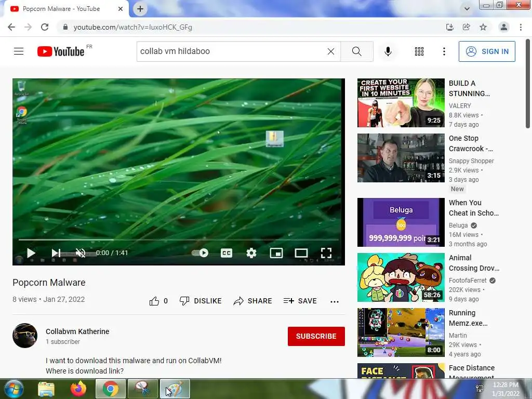Click the red SUBSCRIBE button
532x399 pixels.
pyautogui.click(x=316, y=336)
